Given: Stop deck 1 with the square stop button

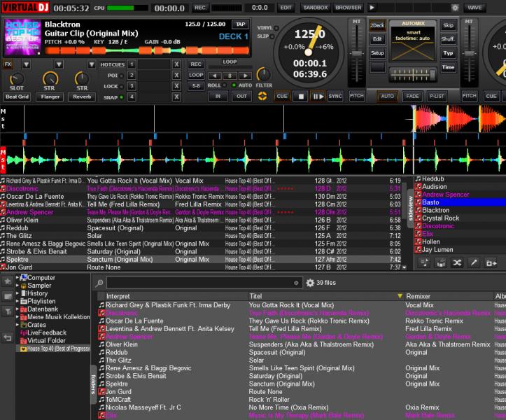Looking at the screenshot, I should click(301, 96).
